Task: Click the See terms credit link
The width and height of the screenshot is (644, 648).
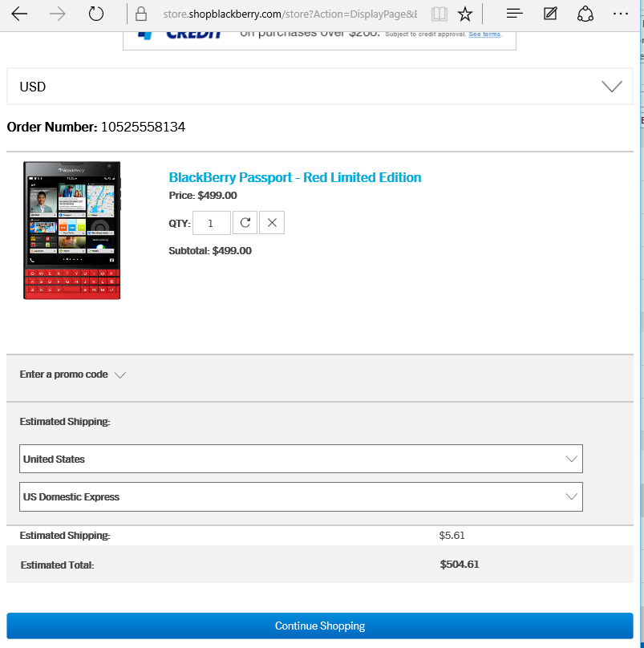Action: (484, 34)
